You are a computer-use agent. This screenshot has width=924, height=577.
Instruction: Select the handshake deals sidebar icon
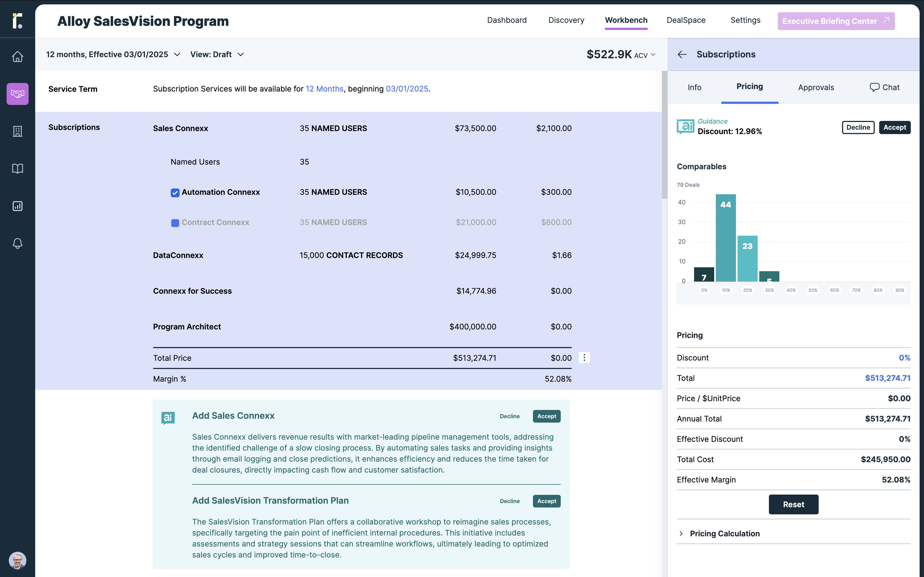[18, 94]
